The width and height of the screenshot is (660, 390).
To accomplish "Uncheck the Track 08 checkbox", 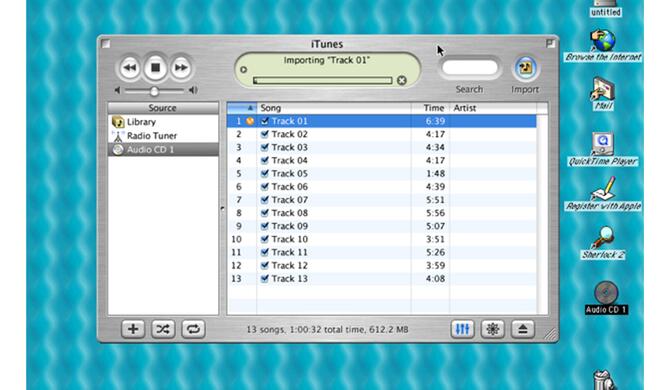I will (264, 213).
